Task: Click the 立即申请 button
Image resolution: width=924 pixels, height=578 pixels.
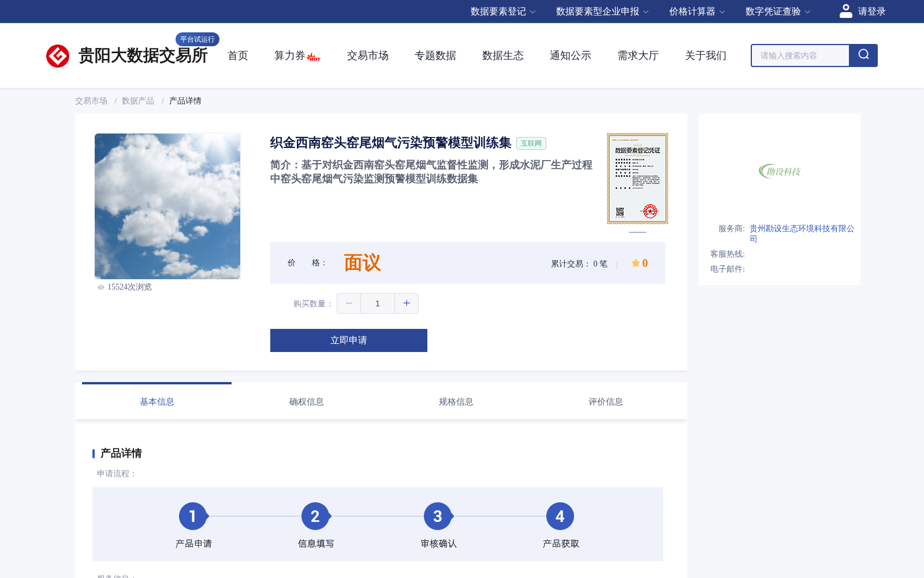Action: click(x=349, y=340)
